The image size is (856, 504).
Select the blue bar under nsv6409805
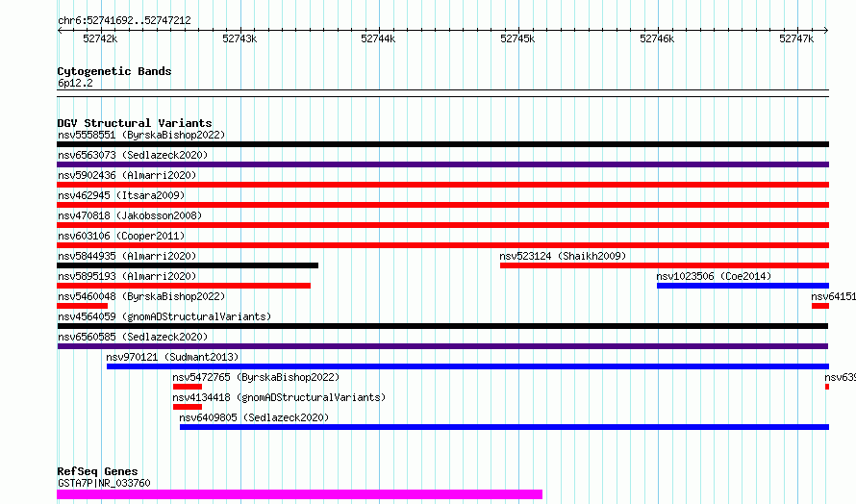[504, 427]
